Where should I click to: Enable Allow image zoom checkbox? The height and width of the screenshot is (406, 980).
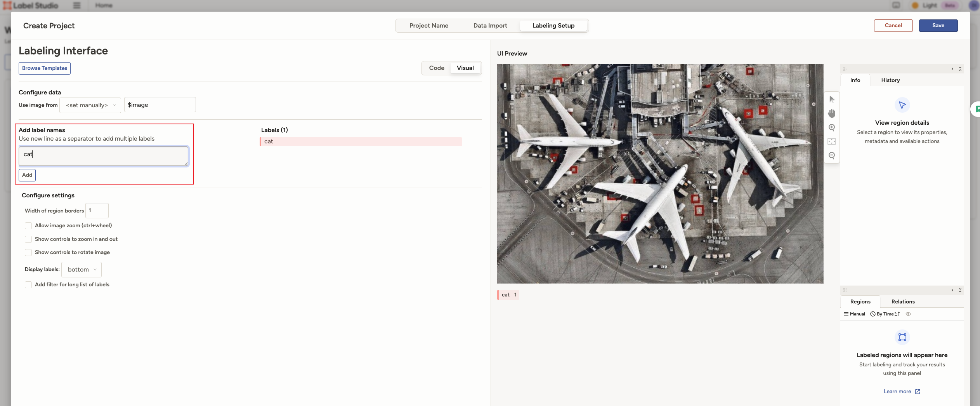point(28,226)
